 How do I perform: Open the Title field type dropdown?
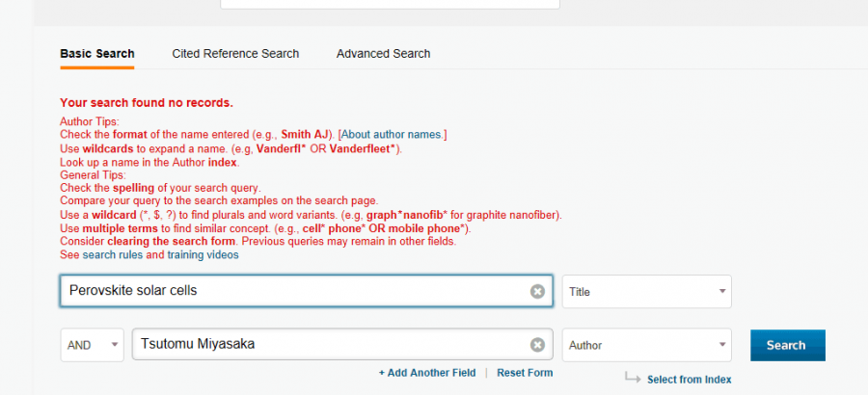(x=646, y=291)
